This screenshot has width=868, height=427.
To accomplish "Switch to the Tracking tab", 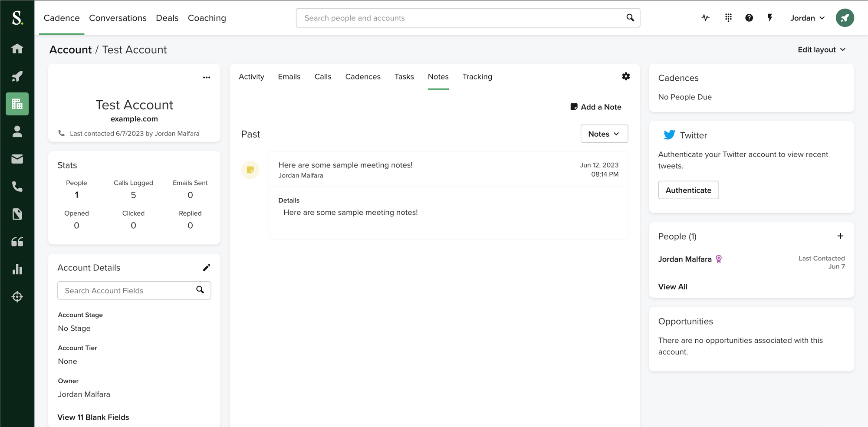I will pos(477,77).
